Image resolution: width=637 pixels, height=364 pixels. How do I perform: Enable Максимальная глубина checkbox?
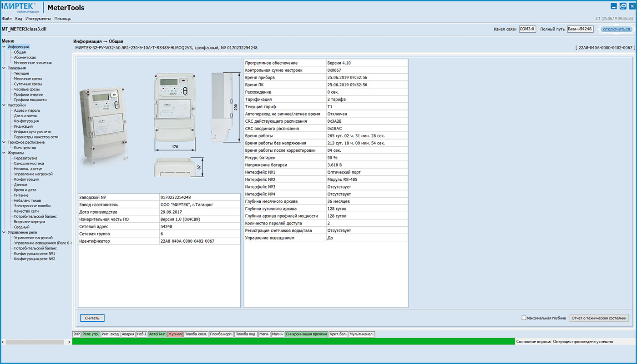524,318
